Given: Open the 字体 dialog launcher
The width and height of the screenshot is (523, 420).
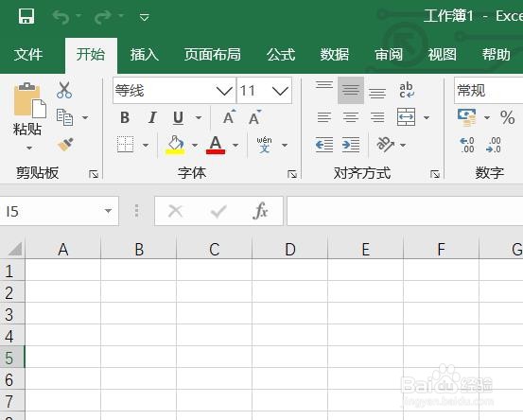Looking at the screenshot, I should 292,174.
